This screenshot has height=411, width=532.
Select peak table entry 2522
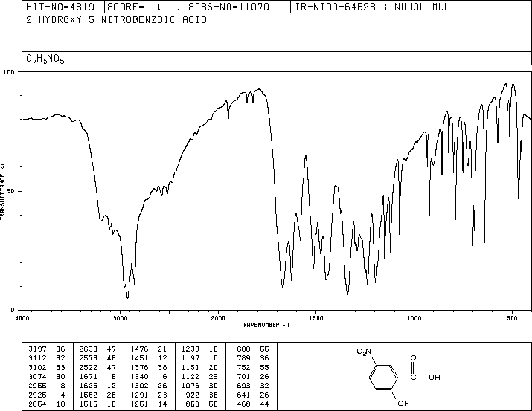89,368
